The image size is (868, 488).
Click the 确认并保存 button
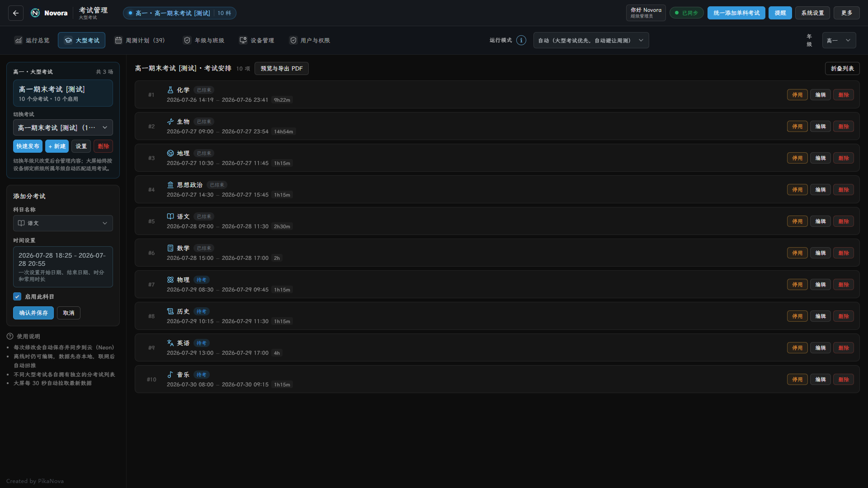click(33, 313)
